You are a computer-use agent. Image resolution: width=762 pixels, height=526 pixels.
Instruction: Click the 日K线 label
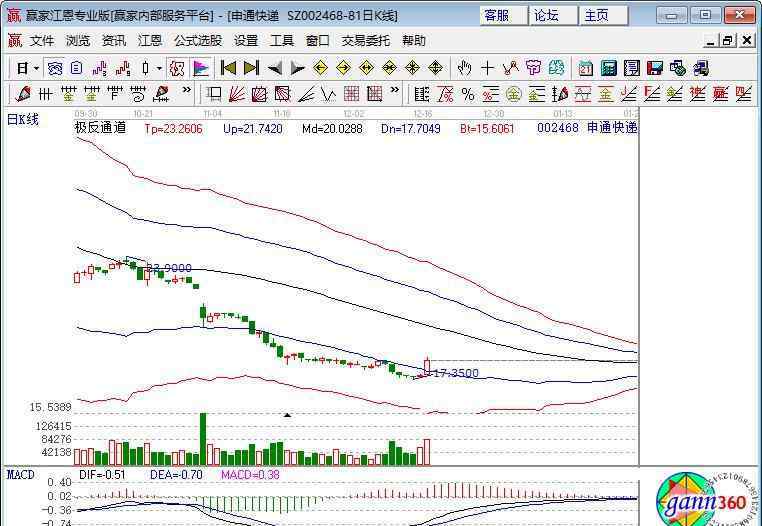(x=23, y=119)
